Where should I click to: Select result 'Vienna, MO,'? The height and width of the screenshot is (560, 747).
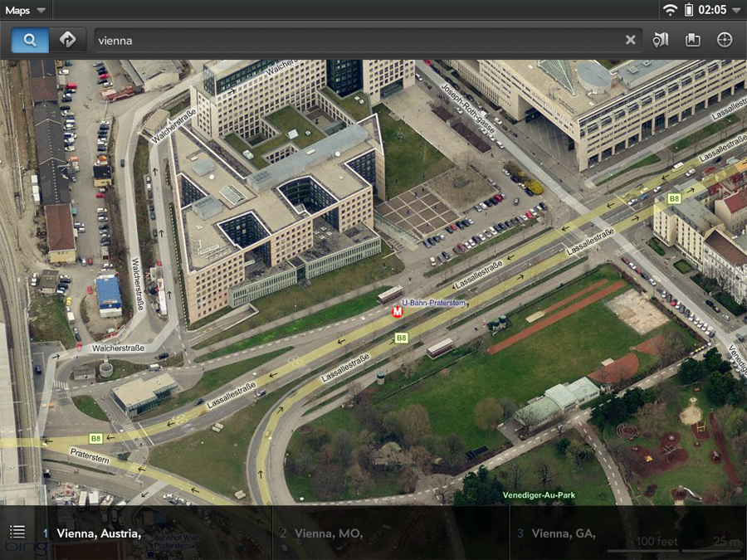(x=328, y=533)
